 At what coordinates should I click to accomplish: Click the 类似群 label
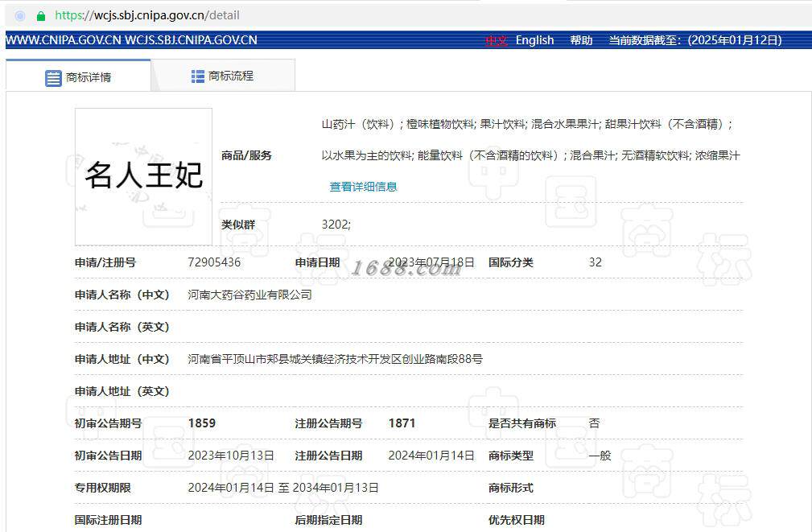238,225
